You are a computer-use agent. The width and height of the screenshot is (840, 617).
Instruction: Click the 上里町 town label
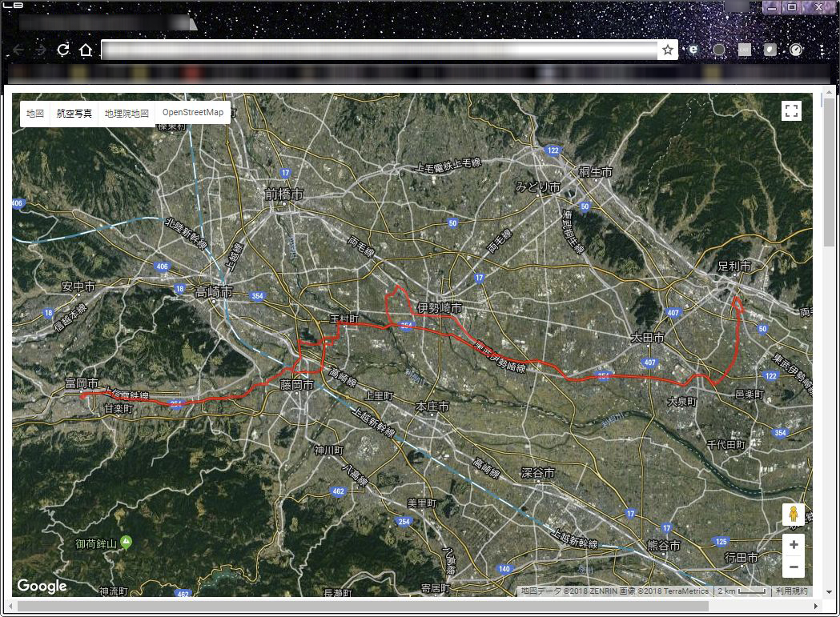[x=379, y=396]
